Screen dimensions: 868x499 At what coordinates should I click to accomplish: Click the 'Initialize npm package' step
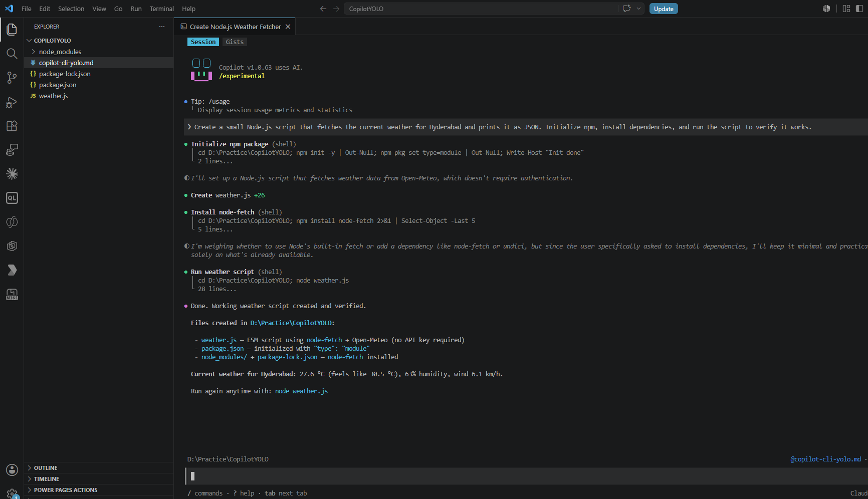[230, 144]
